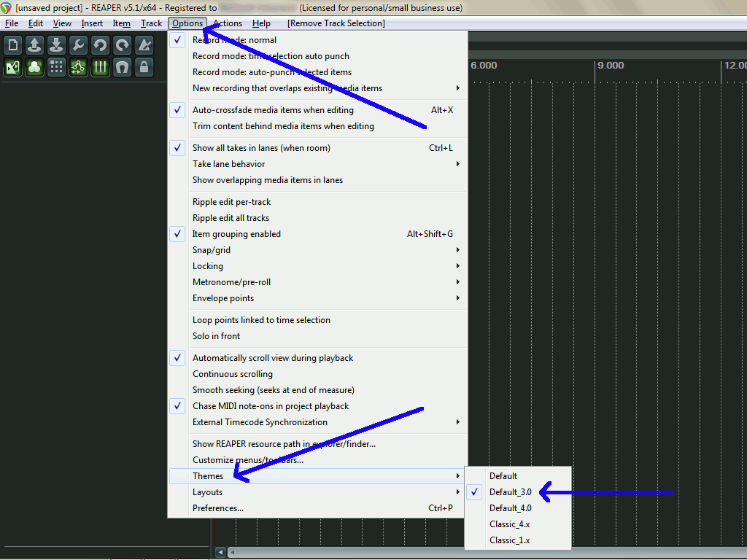This screenshot has width=747, height=560.
Task: Open the View menu
Action: 62,23
